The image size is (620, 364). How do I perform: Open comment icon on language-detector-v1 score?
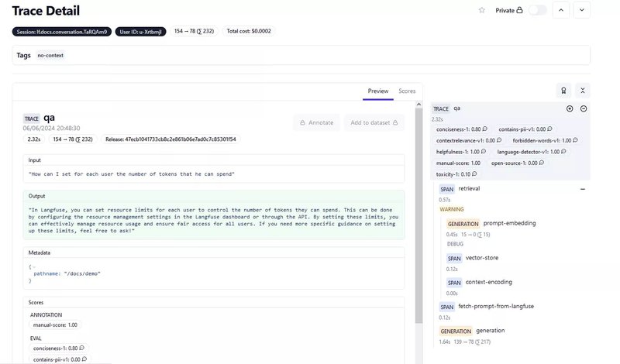tap(563, 151)
